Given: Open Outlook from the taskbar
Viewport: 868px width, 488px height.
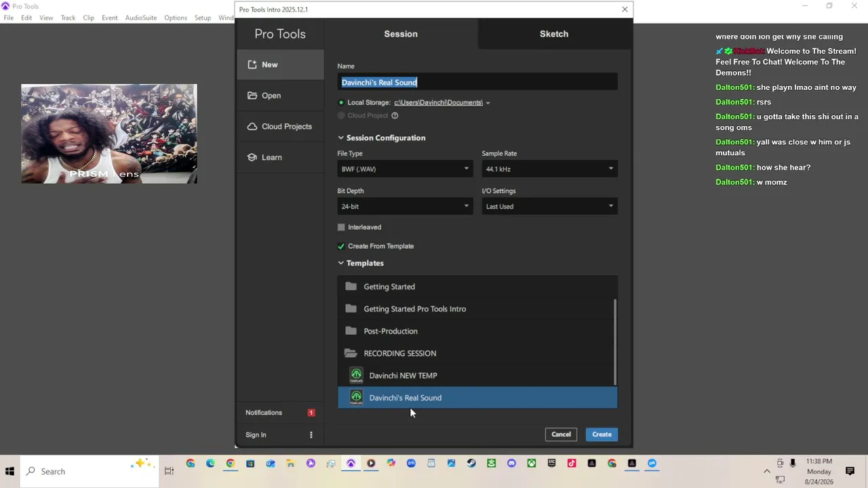Looking at the screenshot, I should pos(271,464).
